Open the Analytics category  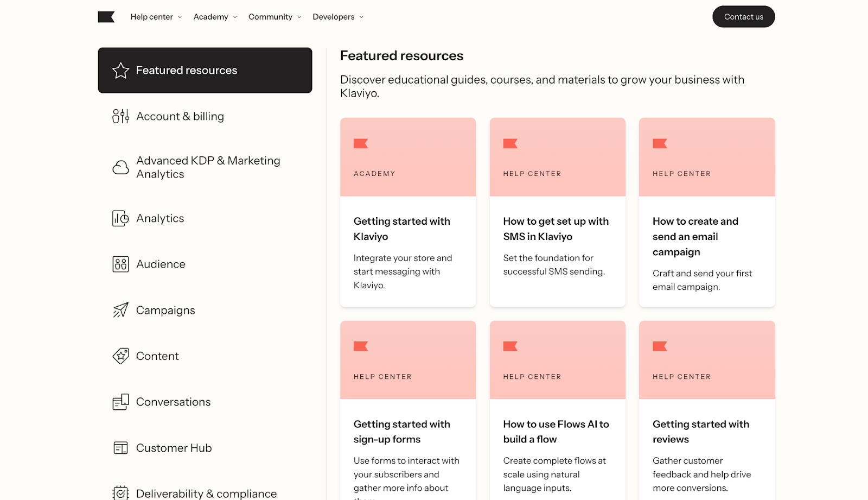(x=160, y=218)
